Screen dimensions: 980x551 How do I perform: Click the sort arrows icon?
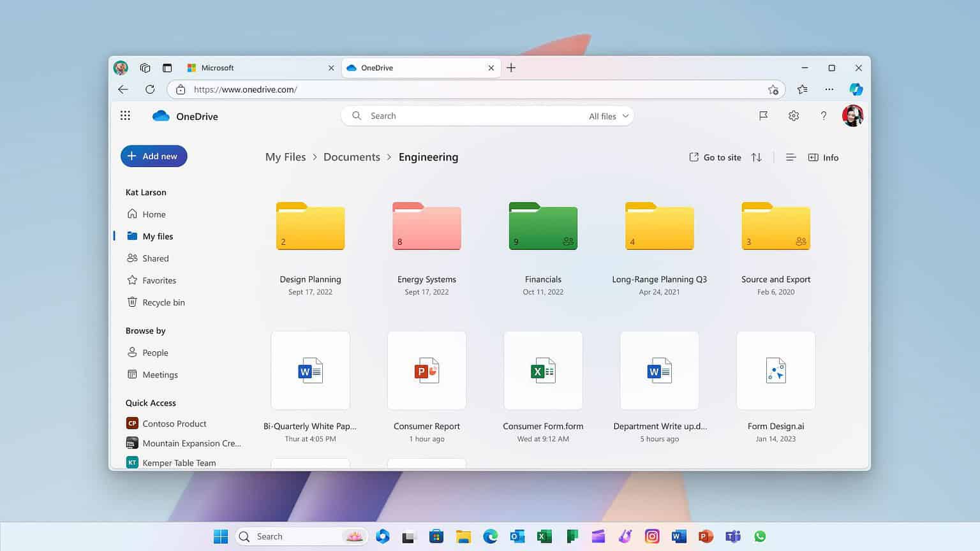pos(757,157)
